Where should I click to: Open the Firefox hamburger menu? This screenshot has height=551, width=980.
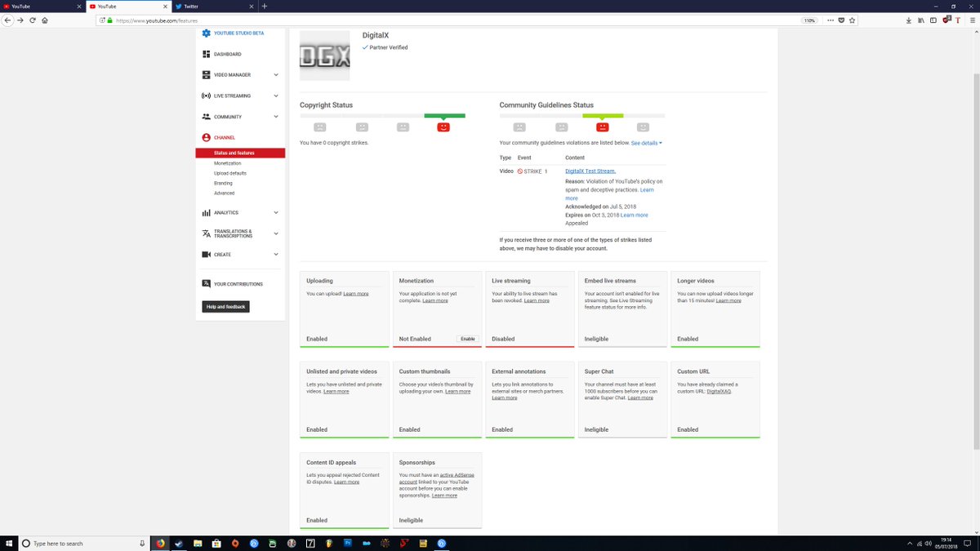coord(972,20)
